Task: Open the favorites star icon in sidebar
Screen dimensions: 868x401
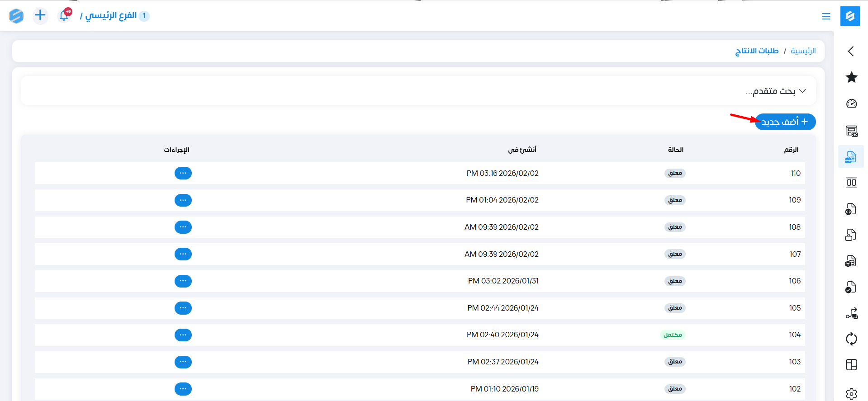Action: (851, 77)
